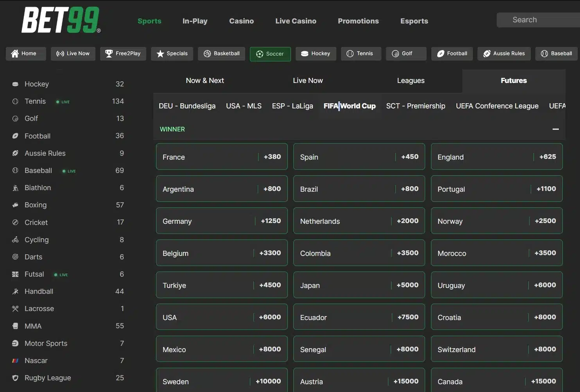Viewport: 580px width, 392px height.
Task: Open Tennis in the sidebar
Action: click(68, 101)
